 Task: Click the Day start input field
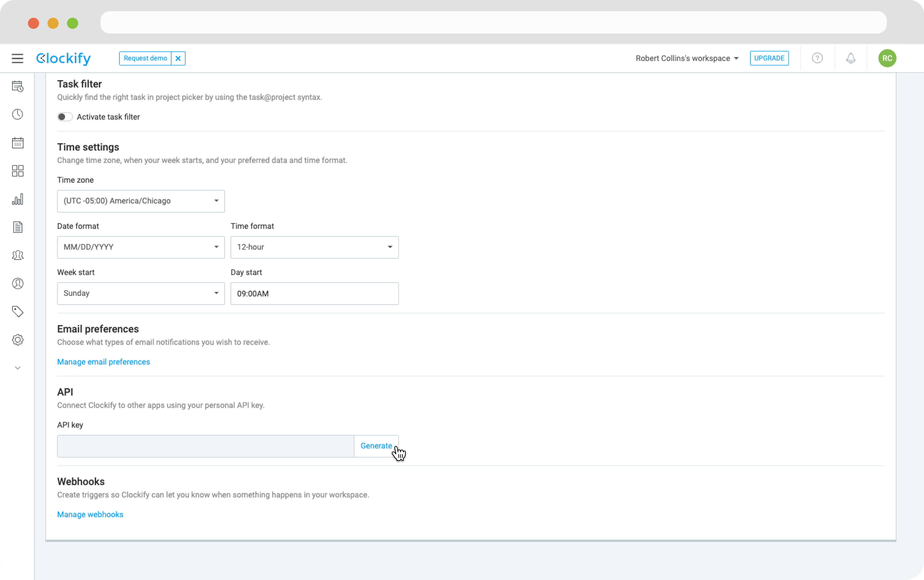(314, 293)
